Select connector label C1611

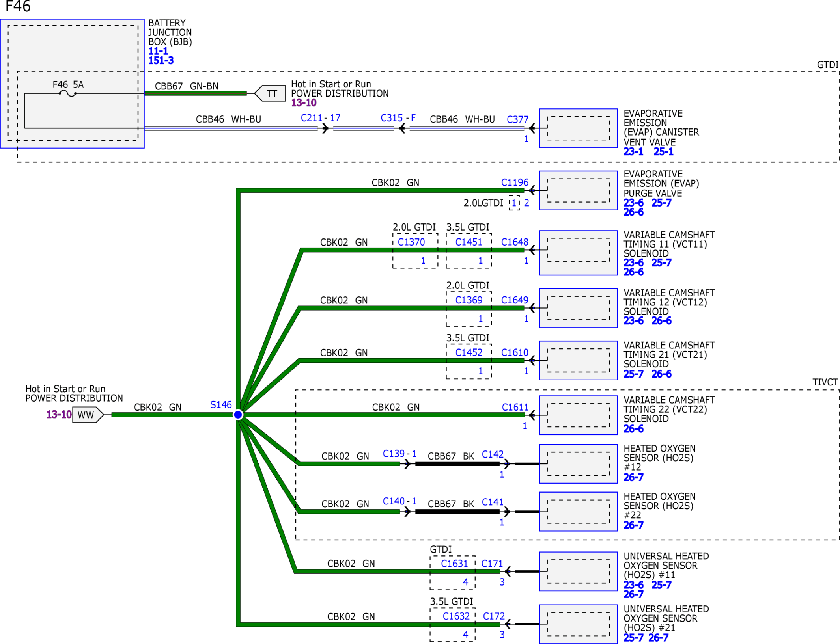pyautogui.click(x=515, y=407)
